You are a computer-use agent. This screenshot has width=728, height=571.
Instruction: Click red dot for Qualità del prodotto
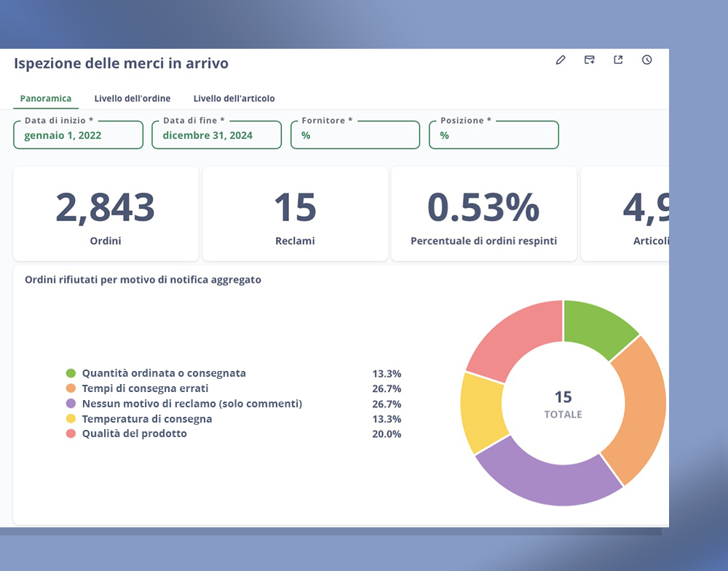71,434
